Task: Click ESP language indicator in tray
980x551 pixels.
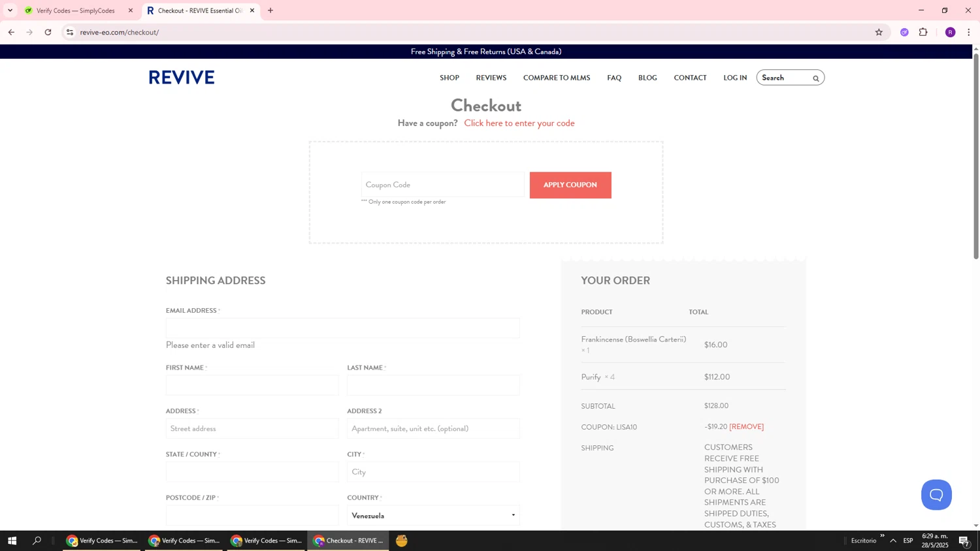Action: tap(908, 541)
